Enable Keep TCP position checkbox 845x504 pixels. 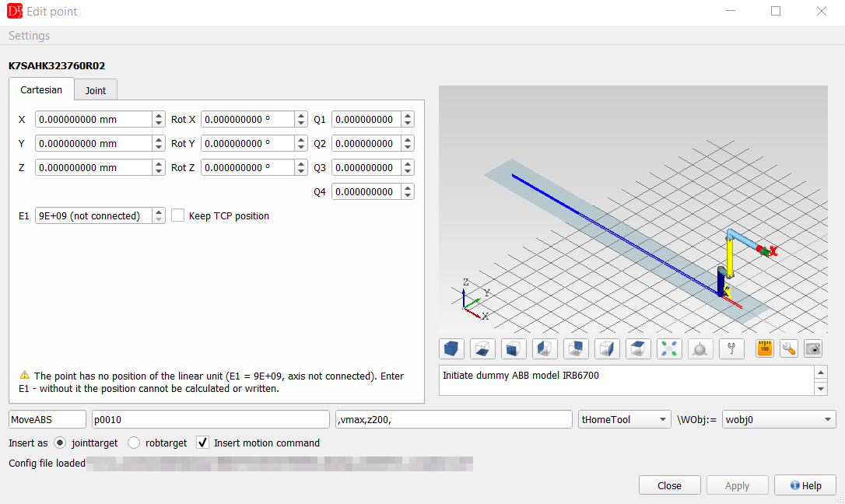(x=178, y=215)
